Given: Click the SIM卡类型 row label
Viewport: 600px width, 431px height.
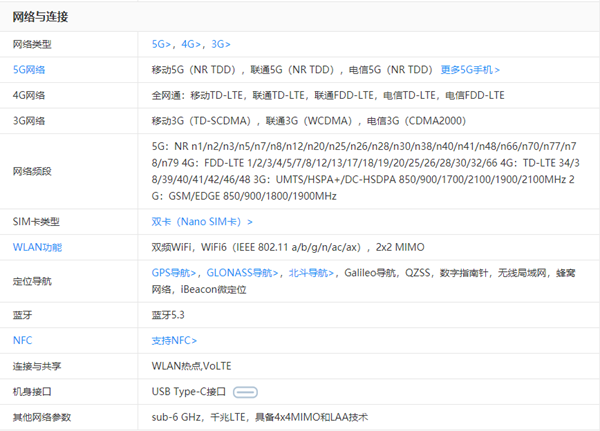Looking at the screenshot, I should (x=34, y=221).
